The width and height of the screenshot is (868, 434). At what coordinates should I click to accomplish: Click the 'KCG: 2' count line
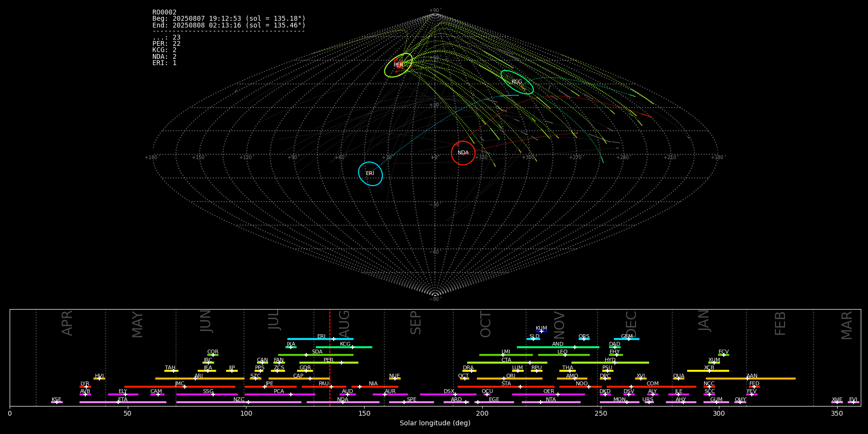point(164,50)
